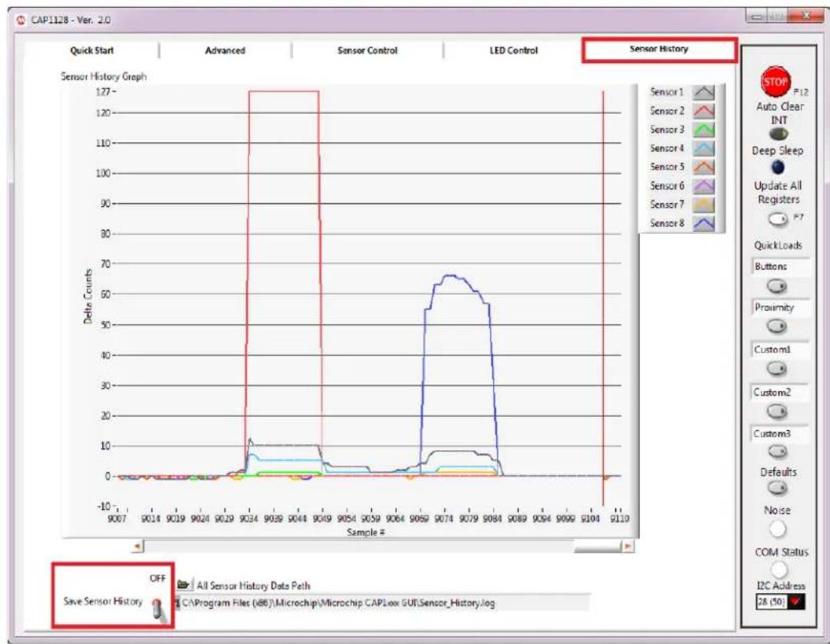830x644 pixels.
Task: Load the Custom1 quickload
Action: (776, 369)
